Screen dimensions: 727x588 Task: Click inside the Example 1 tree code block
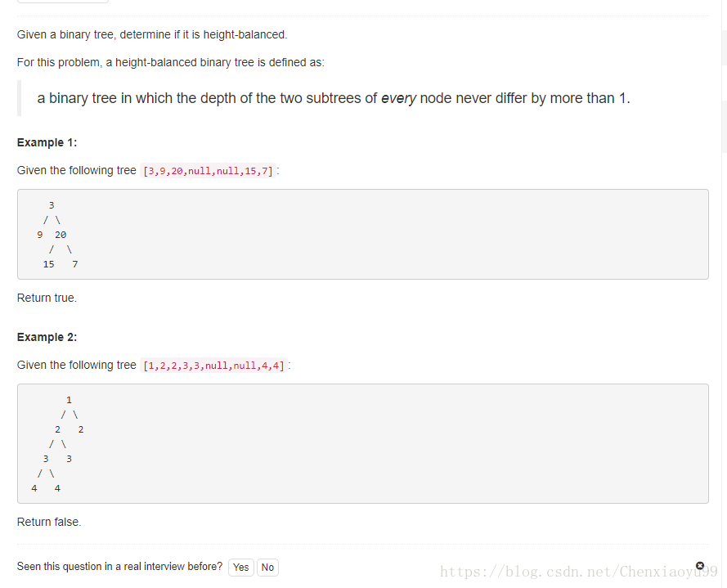coord(362,235)
